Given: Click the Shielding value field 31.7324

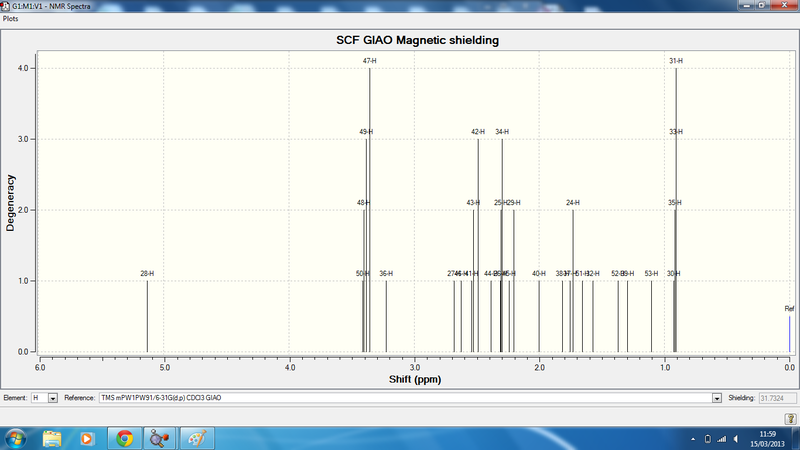Looking at the screenshot, I should [778, 398].
